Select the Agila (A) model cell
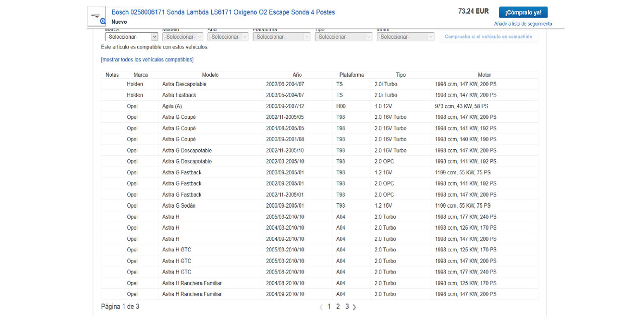This screenshot has height=328, width=644. point(172,106)
